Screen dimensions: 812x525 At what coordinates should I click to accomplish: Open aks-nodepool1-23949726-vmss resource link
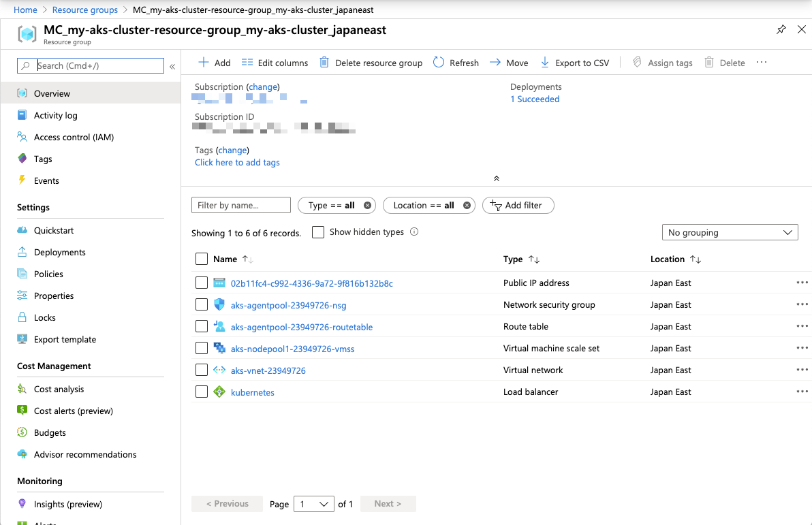click(x=293, y=349)
